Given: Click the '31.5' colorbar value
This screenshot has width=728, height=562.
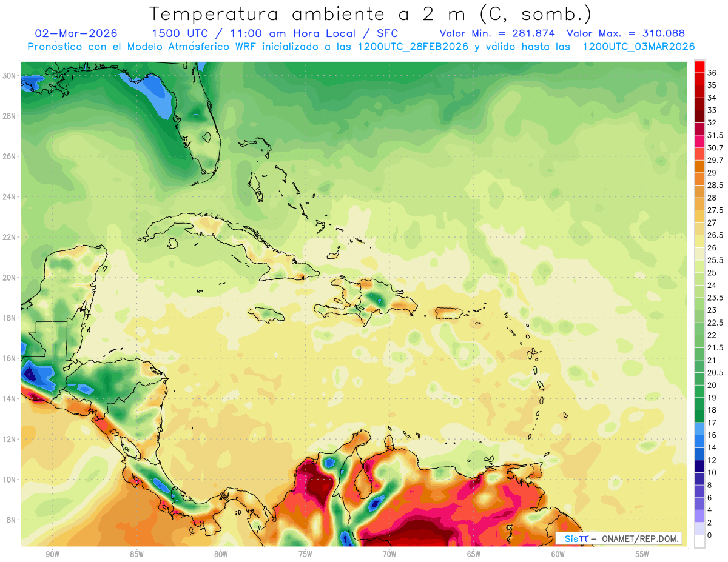Looking at the screenshot, I should tap(715, 135).
